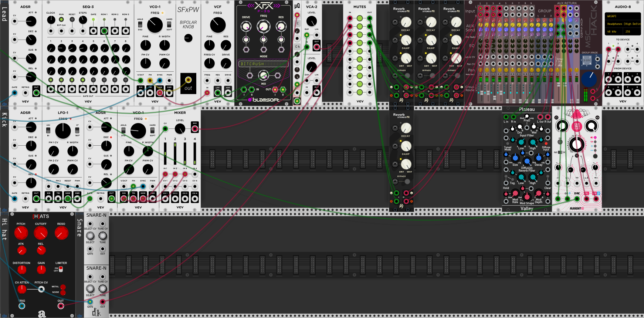Click FREQ knob on top-row VCO-1
The image size is (644, 318).
[x=155, y=25]
